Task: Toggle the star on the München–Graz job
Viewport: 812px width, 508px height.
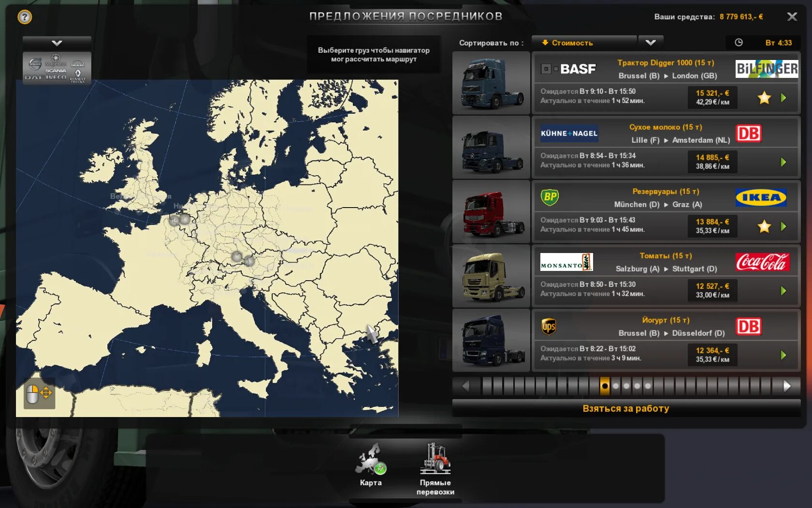Action: click(764, 226)
